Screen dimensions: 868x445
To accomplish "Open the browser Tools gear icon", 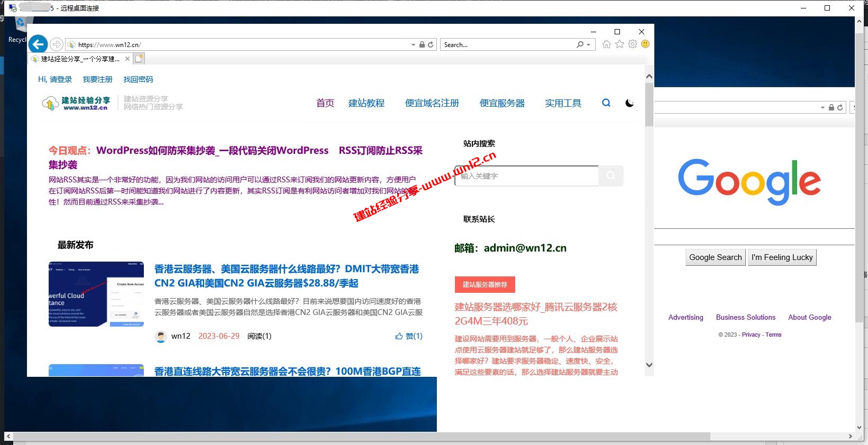I will pyautogui.click(x=633, y=44).
